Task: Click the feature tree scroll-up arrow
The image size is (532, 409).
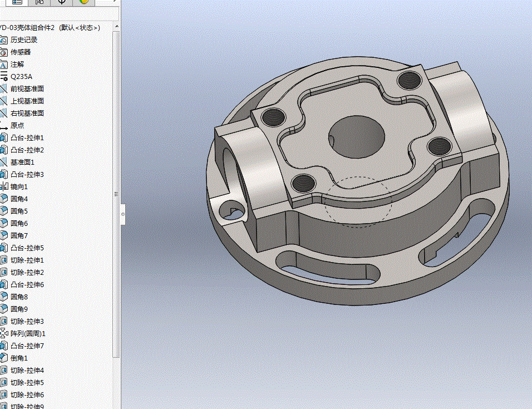Action: [x=116, y=27]
